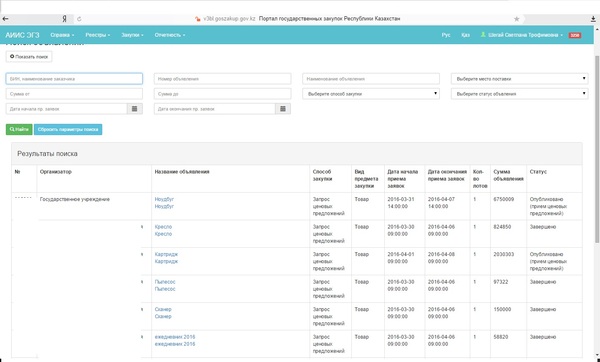Image resolution: width=600 pixels, height=362 pixels.
Task: Expand the announcement status dropdown
Action: click(520, 94)
